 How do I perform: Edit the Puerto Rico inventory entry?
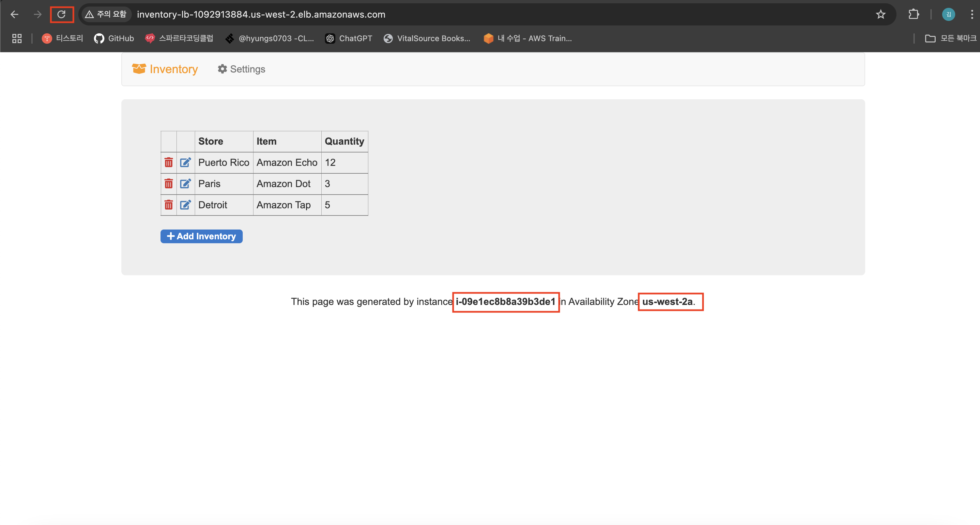(185, 163)
